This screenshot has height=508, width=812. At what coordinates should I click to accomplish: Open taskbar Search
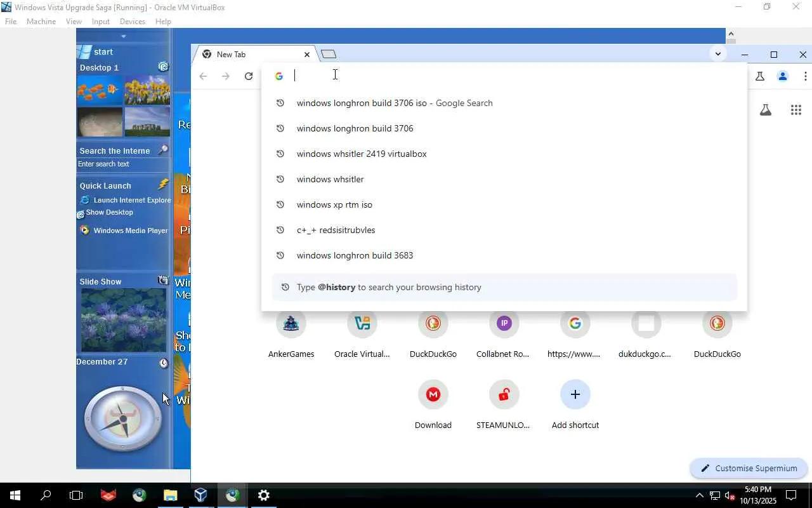pos(46,495)
